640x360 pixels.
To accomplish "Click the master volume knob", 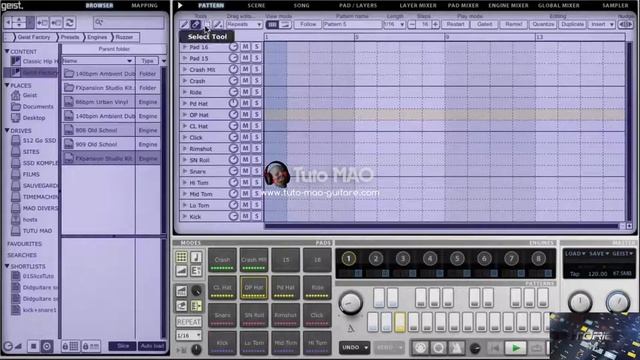I will (x=618, y=302).
